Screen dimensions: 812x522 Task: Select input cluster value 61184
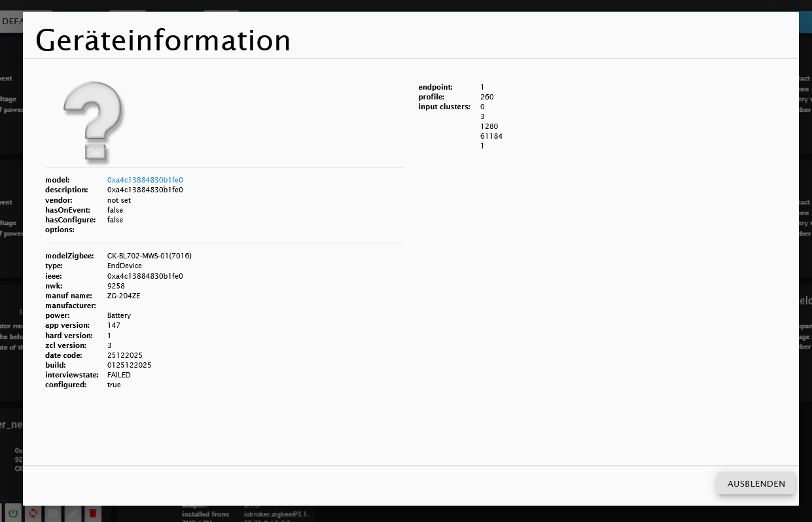pos(491,136)
